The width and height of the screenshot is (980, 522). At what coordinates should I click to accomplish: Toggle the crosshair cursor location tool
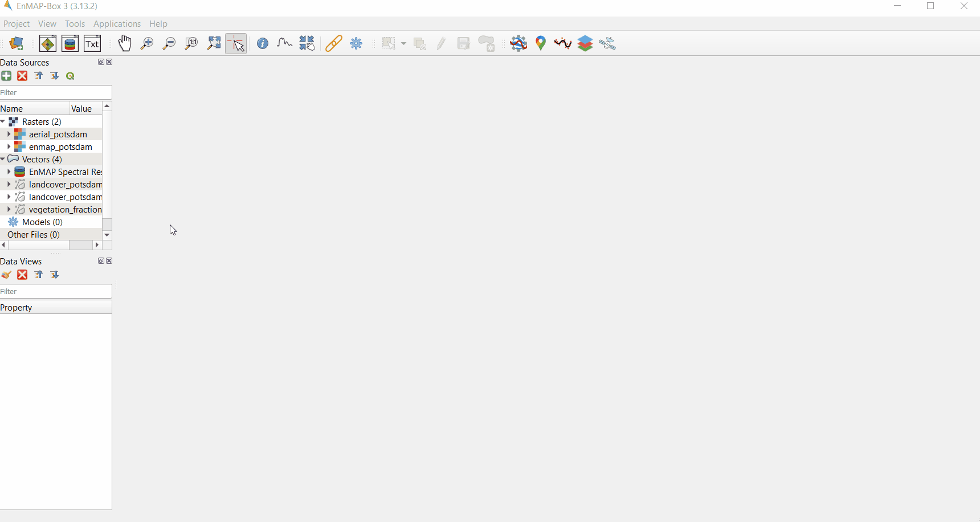(236, 44)
